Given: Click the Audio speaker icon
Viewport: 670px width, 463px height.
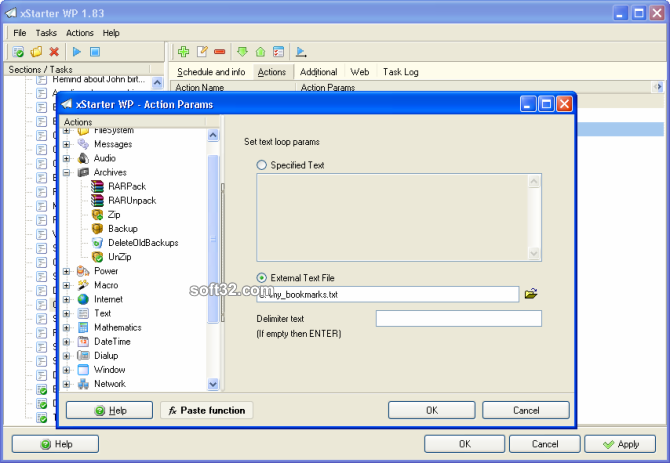Looking at the screenshot, I should click(x=83, y=158).
